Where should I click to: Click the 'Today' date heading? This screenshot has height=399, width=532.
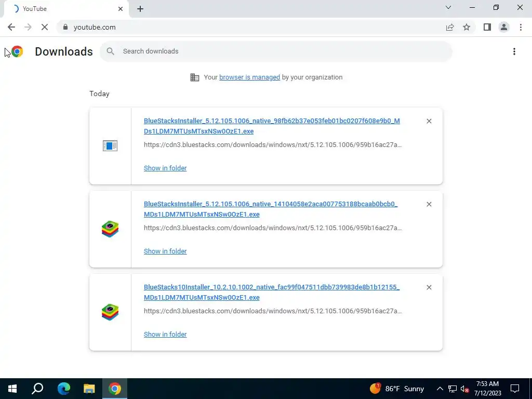[x=99, y=94]
